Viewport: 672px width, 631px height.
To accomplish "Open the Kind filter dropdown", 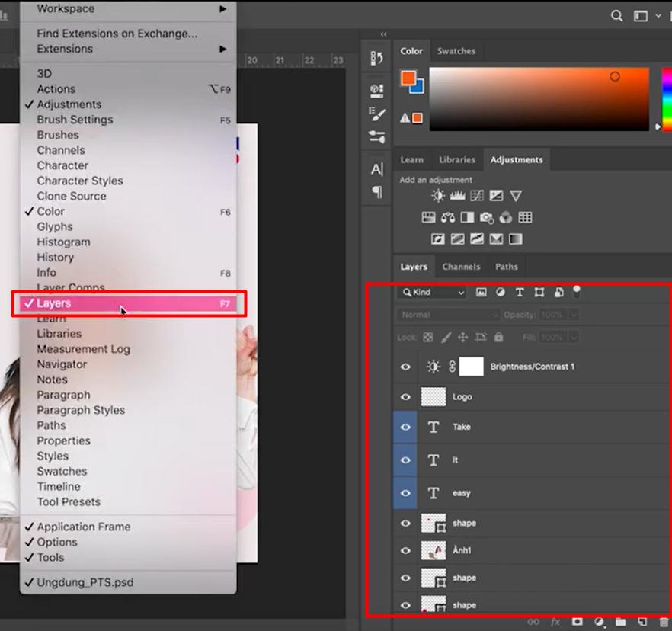I will pos(432,292).
